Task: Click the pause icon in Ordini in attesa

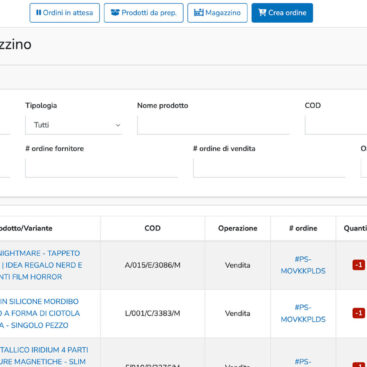Action: coord(39,13)
